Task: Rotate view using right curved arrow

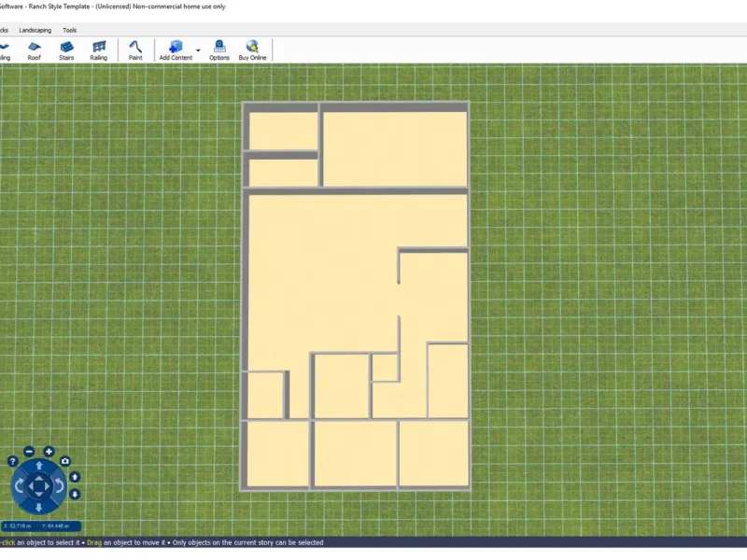Action: click(60, 486)
